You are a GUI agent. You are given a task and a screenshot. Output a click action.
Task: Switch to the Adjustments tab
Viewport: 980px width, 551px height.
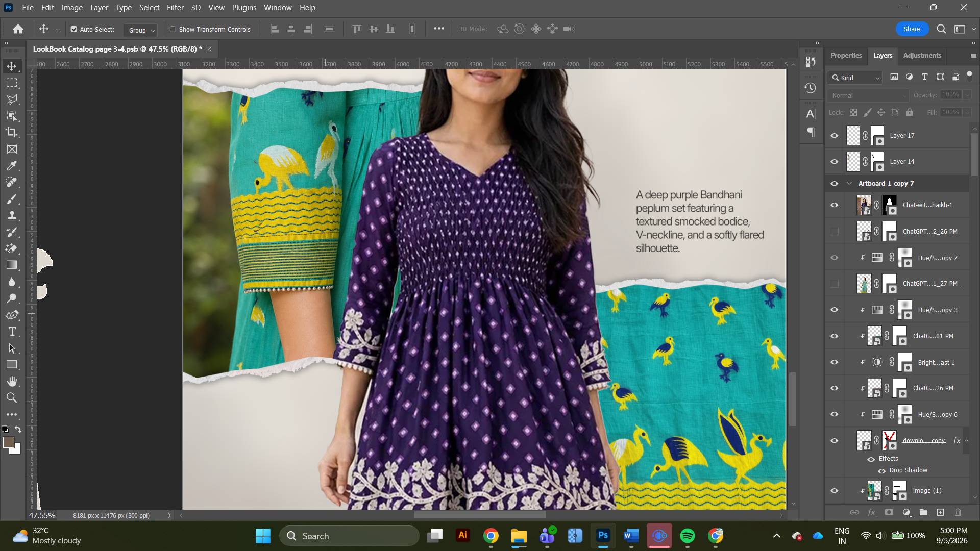pyautogui.click(x=922, y=55)
